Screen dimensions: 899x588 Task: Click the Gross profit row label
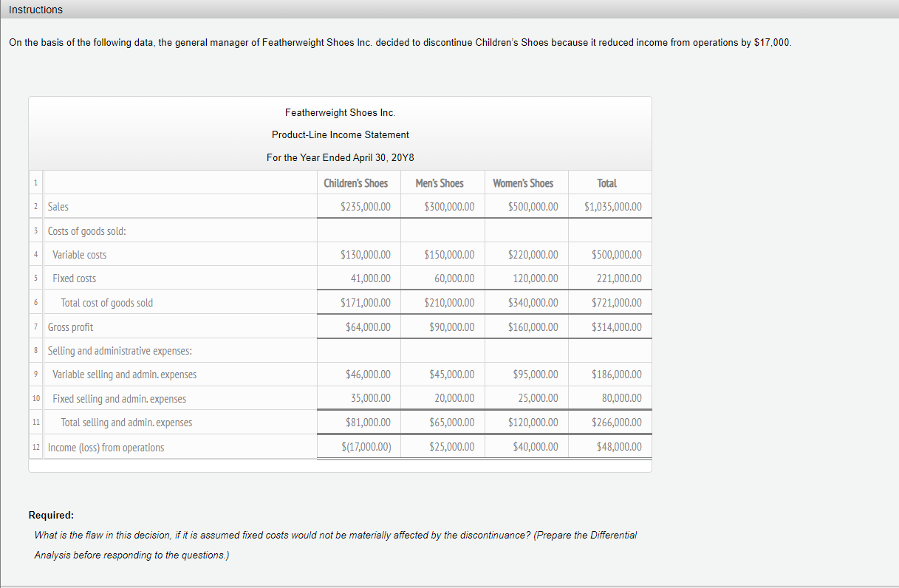pos(69,326)
